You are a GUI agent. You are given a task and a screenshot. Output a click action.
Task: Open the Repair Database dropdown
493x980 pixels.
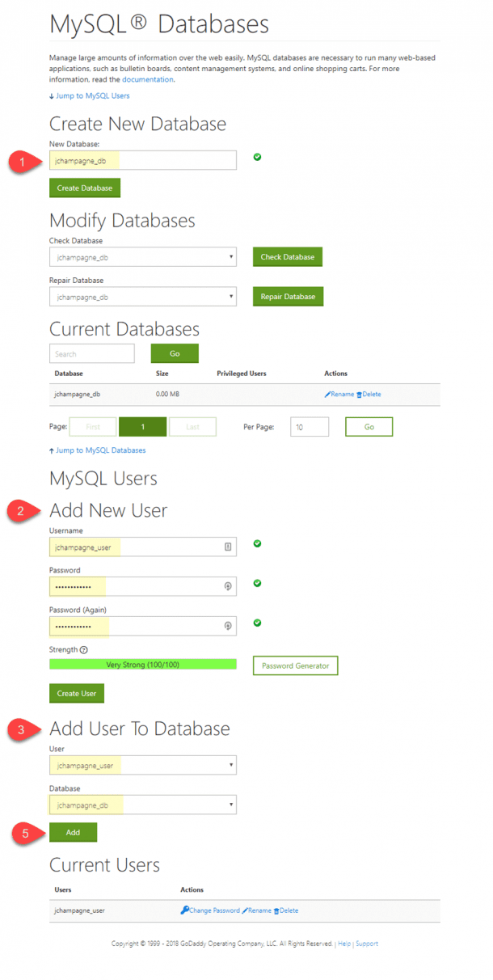[x=143, y=297]
